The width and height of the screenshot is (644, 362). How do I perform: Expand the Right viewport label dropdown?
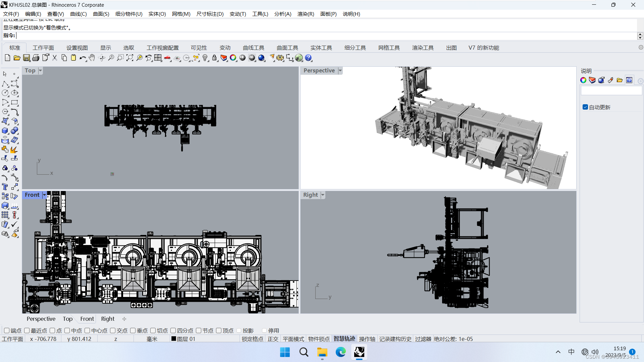322,195
